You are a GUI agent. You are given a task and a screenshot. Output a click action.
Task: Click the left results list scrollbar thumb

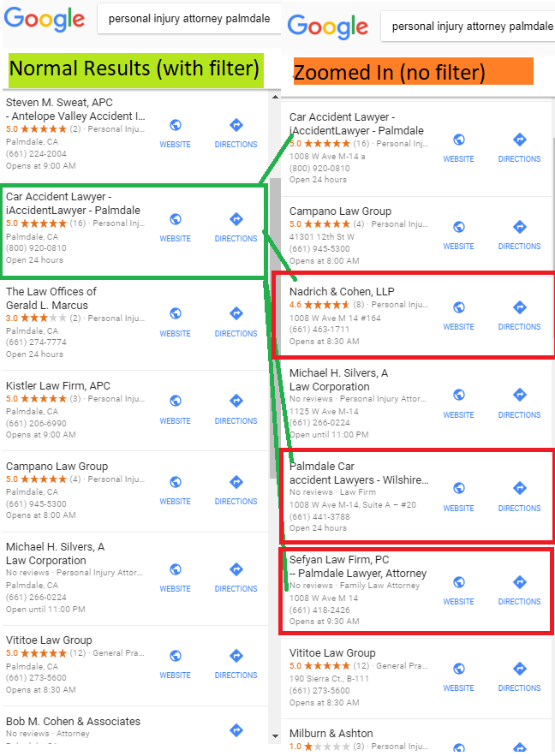point(275,328)
